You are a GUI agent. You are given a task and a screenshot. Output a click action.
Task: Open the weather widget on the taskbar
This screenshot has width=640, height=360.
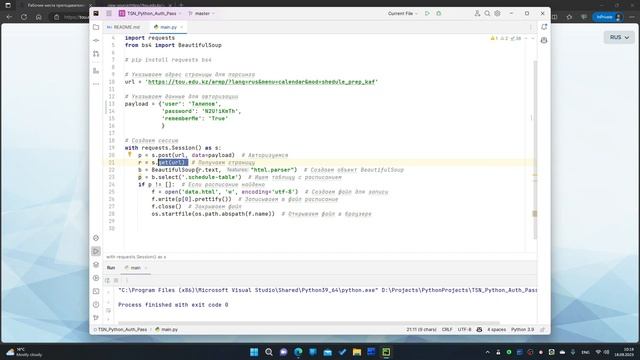(24, 352)
